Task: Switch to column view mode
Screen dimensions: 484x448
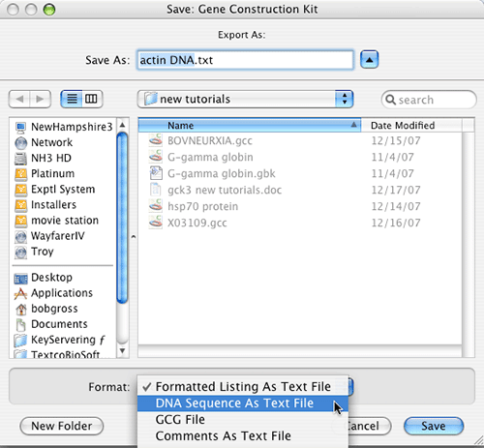Action: point(92,99)
